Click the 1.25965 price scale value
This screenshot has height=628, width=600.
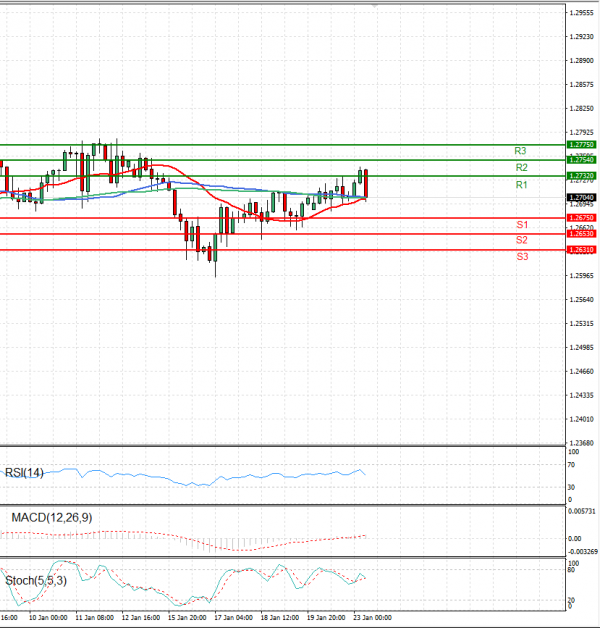click(582, 276)
